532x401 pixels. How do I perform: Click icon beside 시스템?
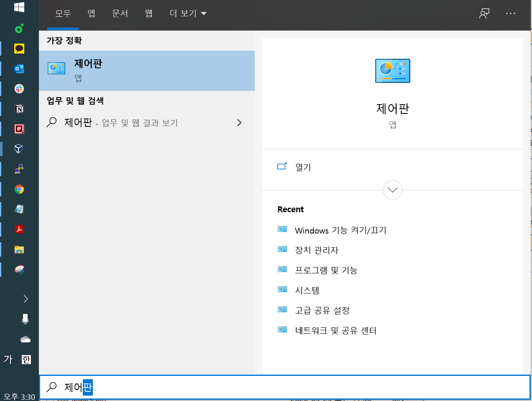click(282, 289)
